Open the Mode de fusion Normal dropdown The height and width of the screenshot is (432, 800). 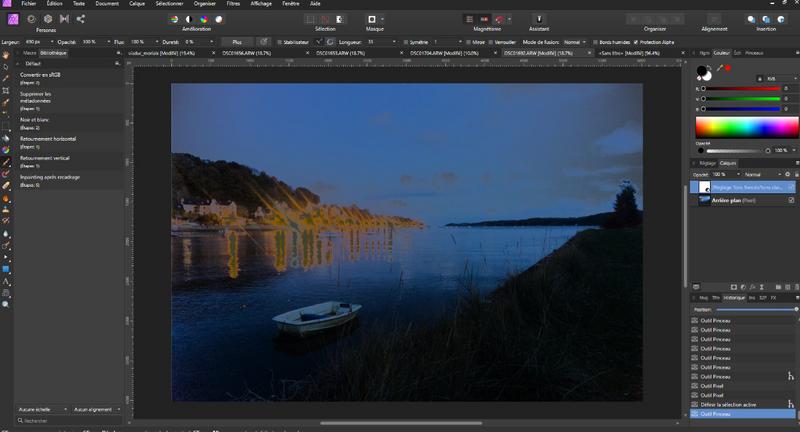[x=575, y=42]
